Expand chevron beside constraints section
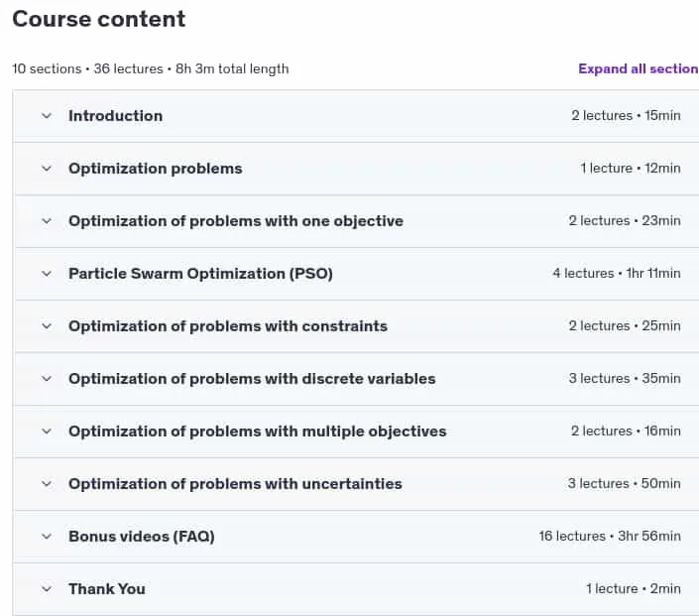The image size is (699, 616). [47, 326]
